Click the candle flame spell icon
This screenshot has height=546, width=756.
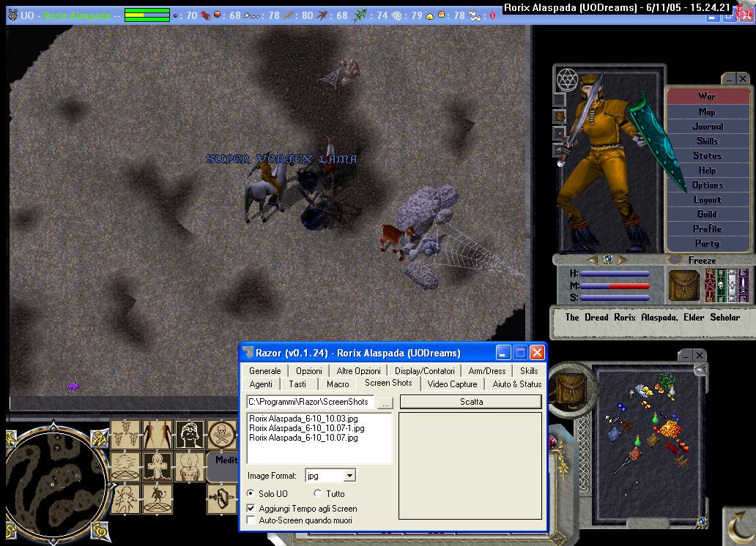(190, 466)
